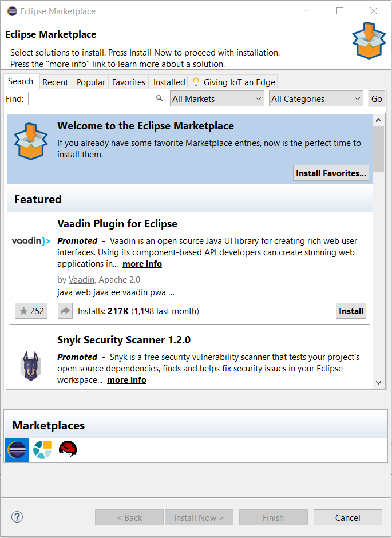The height and width of the screenshot is (538, 392).
Task: Select the Red Hat marketplace icon
Action: (x=68, y=449)
